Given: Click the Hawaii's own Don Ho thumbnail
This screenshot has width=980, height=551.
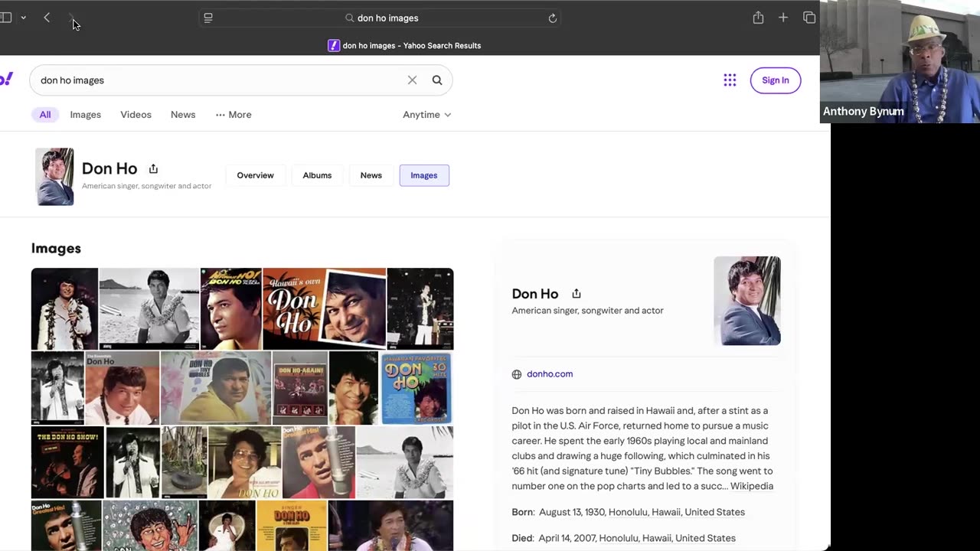Looking at the screenshot, I should 324,308.
